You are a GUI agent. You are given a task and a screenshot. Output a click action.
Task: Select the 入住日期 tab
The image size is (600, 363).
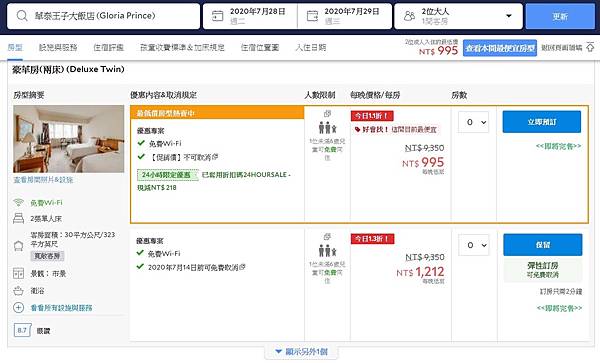tap(311, 47)
